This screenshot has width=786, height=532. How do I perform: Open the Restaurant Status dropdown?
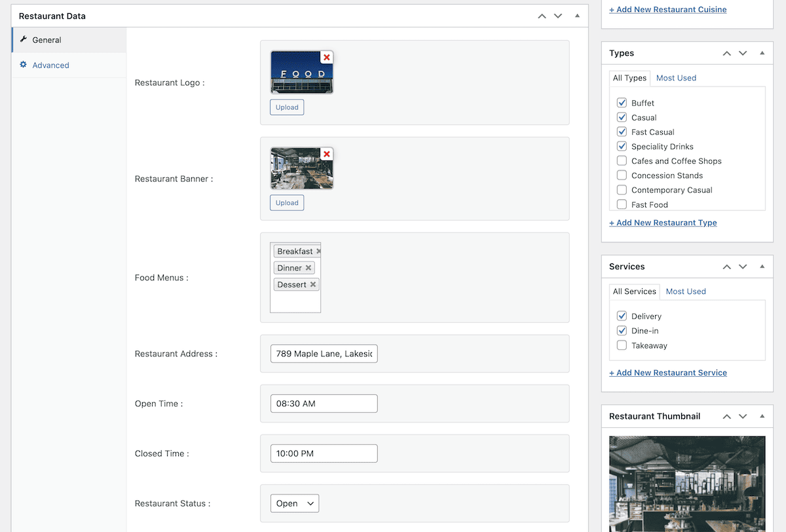click(x=295, y=503)
